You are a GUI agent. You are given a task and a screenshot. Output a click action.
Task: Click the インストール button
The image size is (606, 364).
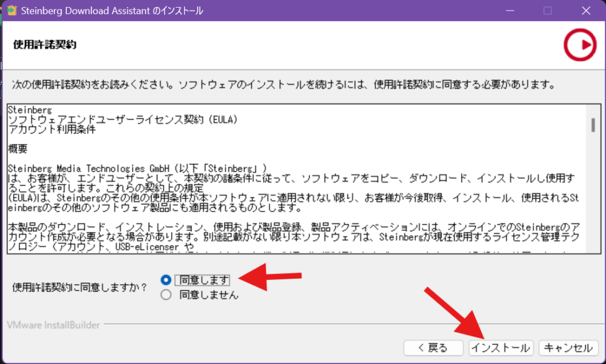point(501,348)
